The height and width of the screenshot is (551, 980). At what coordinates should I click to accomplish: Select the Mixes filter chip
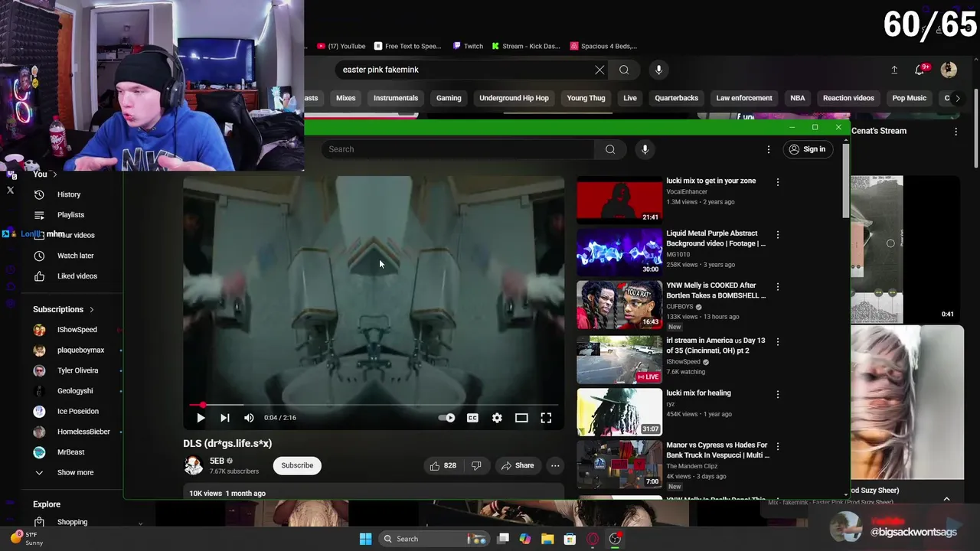pos(345,98)
